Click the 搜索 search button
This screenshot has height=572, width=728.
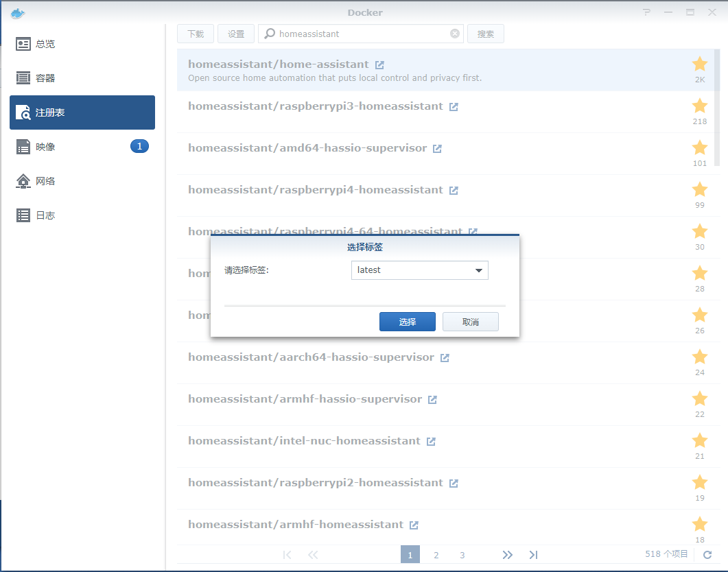485,34
